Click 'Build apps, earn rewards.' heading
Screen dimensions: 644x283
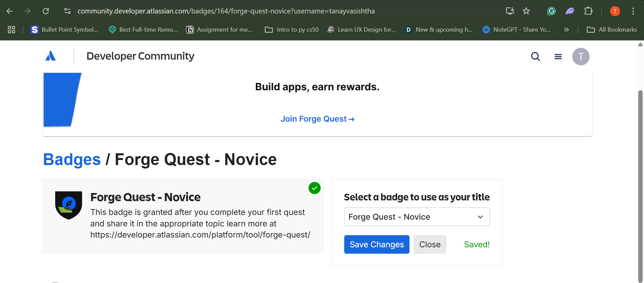click(317, 87)
